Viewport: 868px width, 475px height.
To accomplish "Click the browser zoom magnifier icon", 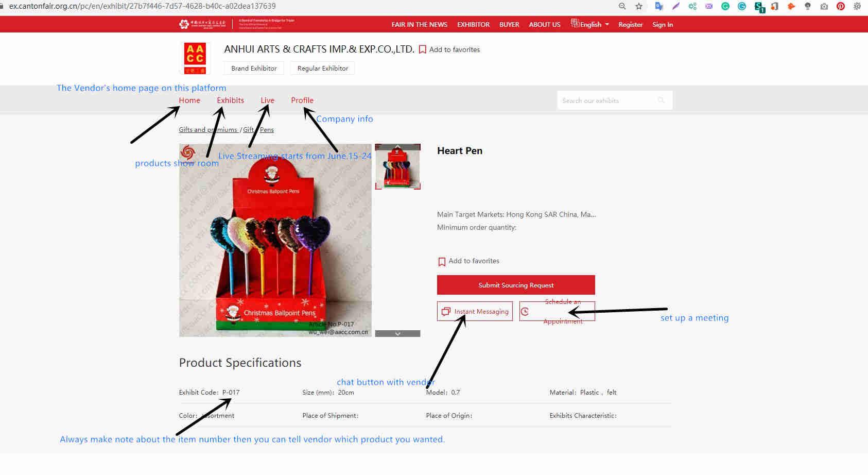I will [x=622, y=6].
